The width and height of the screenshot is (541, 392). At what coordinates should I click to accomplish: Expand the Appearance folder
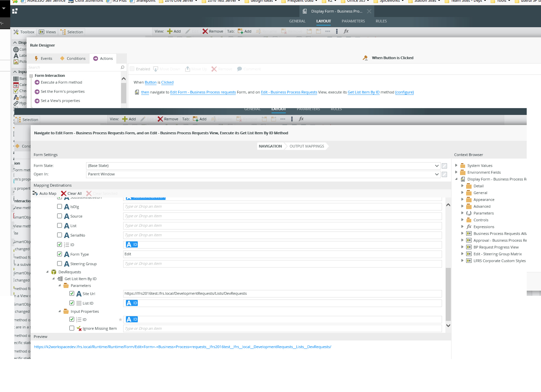point(462,200)
